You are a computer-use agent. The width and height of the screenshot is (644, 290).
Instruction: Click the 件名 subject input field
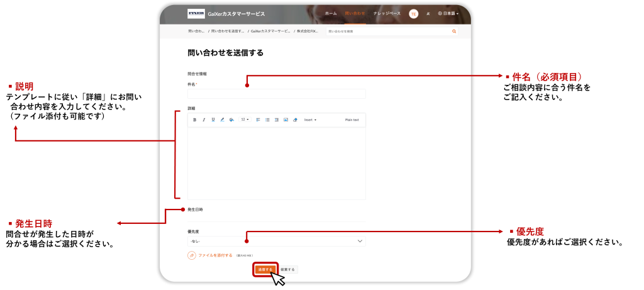pos(276,94)
